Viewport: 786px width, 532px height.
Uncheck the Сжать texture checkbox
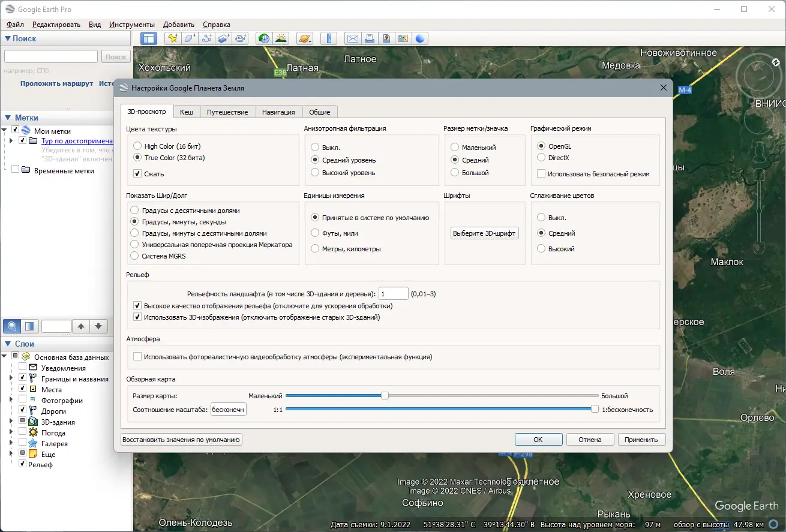click(137, 174)
